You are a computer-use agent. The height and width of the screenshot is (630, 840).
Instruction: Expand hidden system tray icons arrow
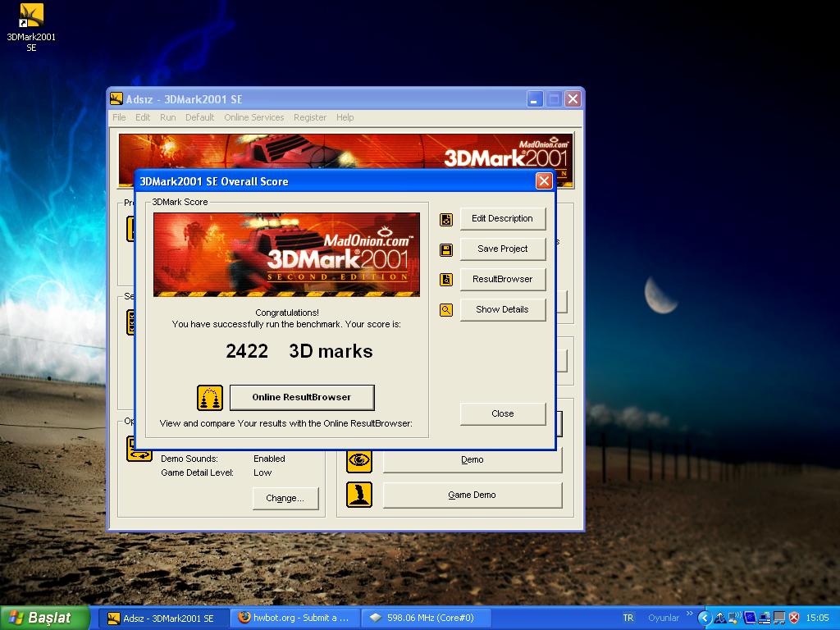point(704,618)
